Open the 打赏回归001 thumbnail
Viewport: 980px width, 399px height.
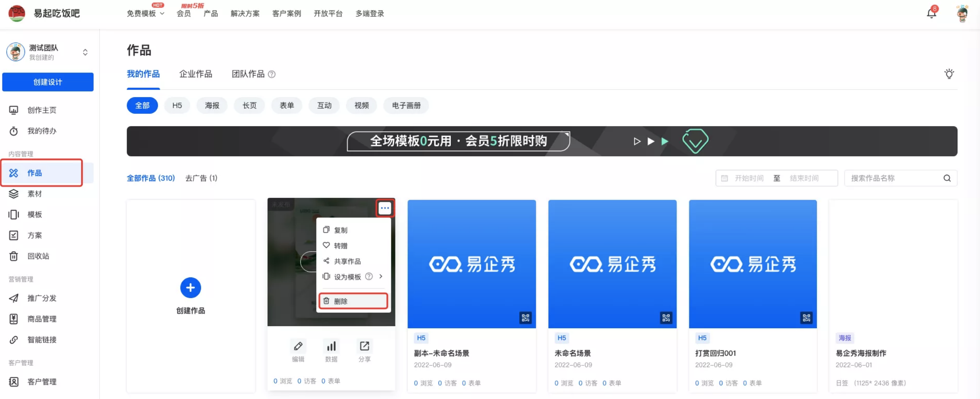point(753,264)
